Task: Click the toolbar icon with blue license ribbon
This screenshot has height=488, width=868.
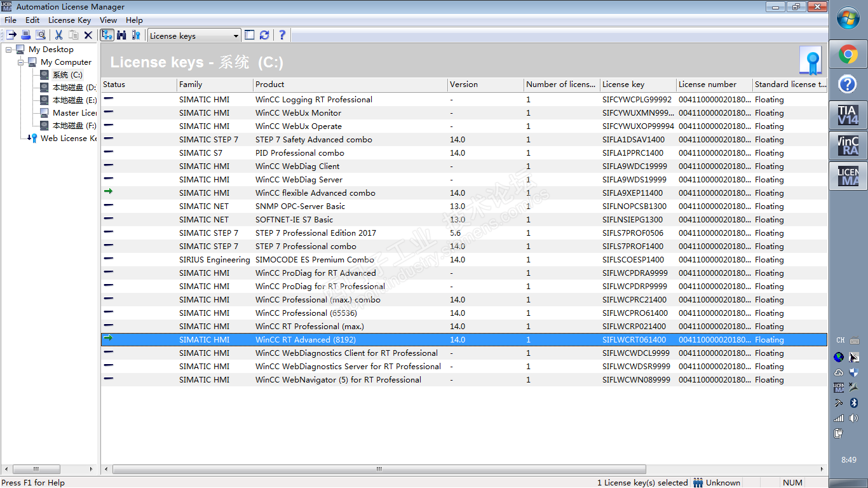Action: [x=136, y=36]
